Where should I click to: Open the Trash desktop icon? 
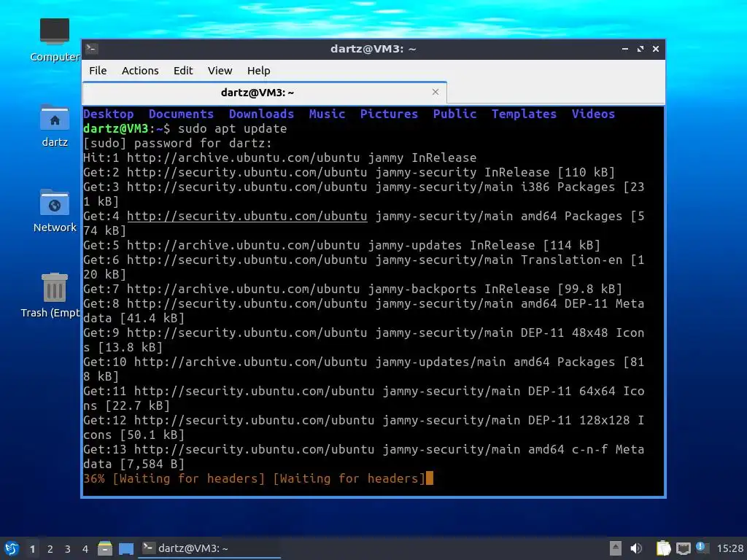click(50, 295)
